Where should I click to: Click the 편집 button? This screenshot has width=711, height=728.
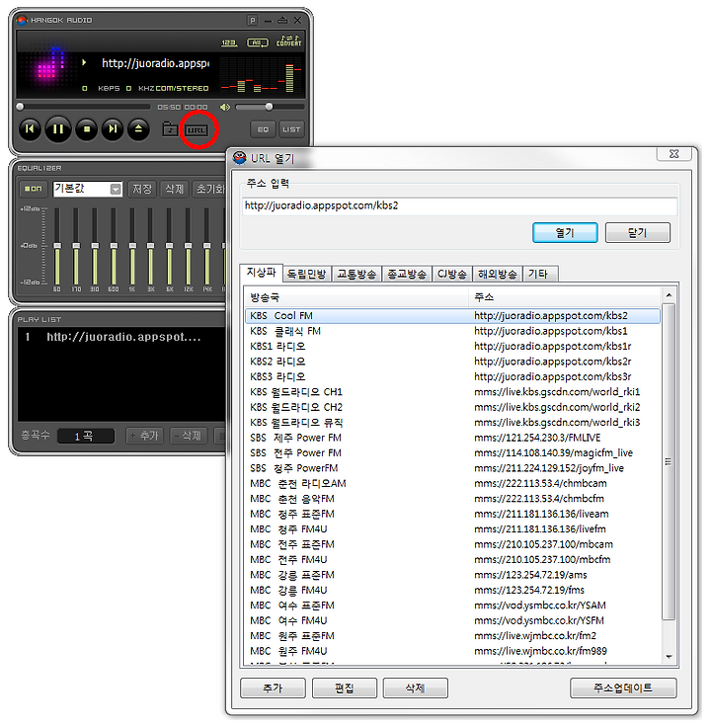point(345,688)
